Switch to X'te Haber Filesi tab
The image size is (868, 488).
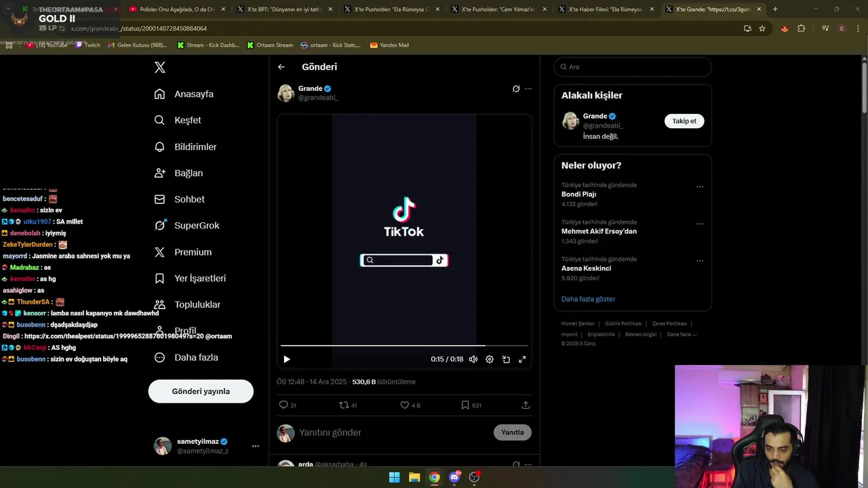(x=606, y=9)
